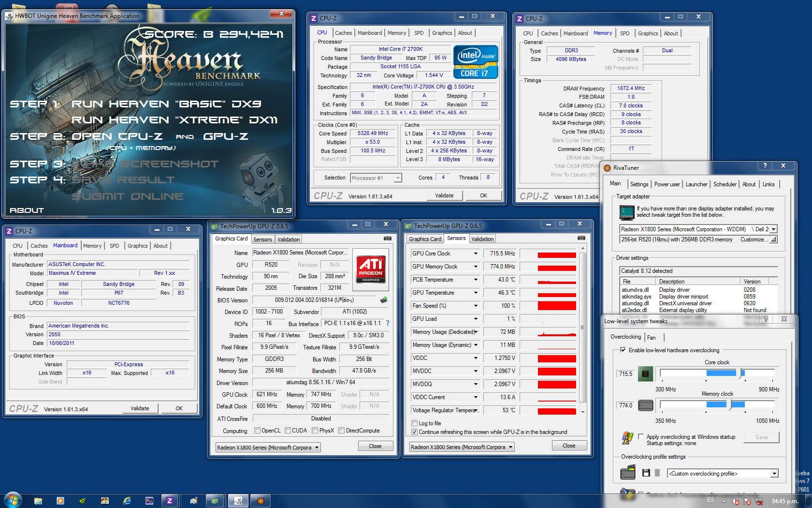Enable Log to file in GPU-Z Sensors
The image size is (812, 508).
pyautogui.click(x=414, y=423)
